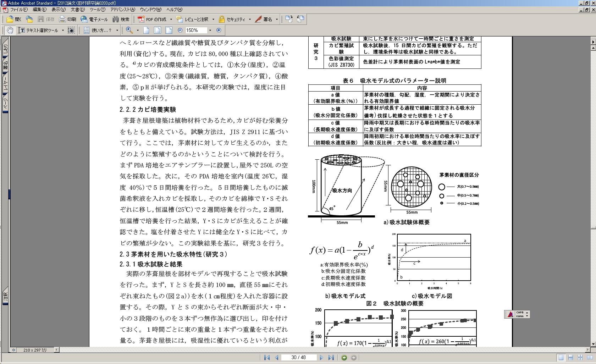The width and height of the screenshot is (596, 364).
Task: Open the ヘルプ(H) menu
Action: [174, 10]
